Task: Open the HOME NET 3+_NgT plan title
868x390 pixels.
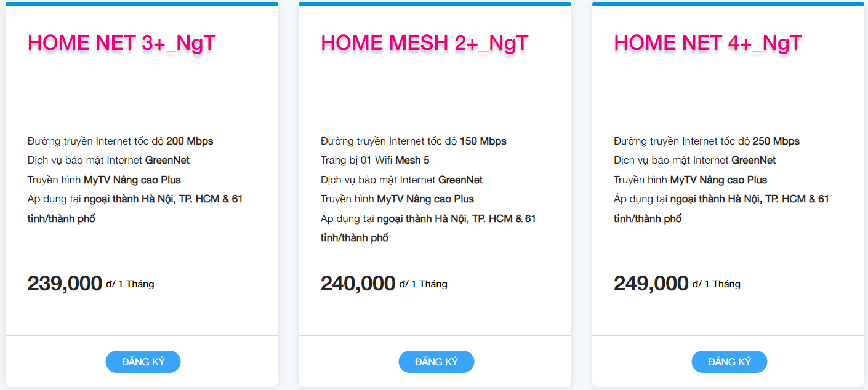Action: pos(122,43)
